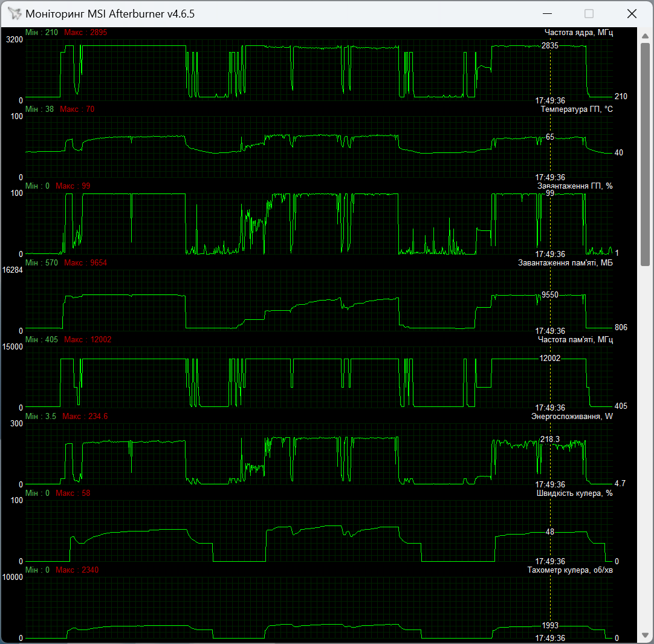The image size is (654, 644).
Task: Click the 65 marker value on temperature graph
Action: (x=550, y=137)
